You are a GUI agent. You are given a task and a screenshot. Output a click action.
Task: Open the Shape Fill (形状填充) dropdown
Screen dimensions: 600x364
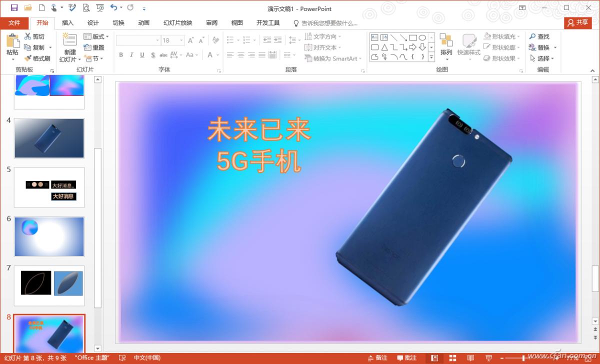click(x=500, y=36)
